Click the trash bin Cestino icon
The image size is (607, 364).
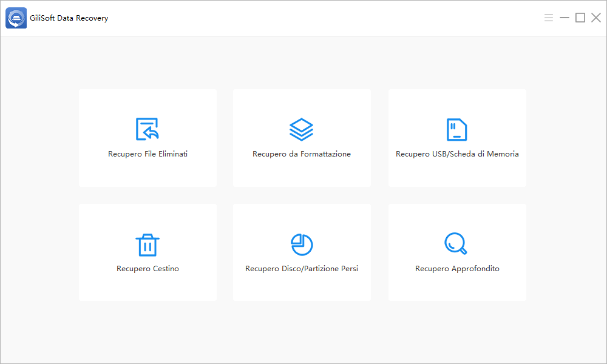pyautogui.click(x=148, y=245)
